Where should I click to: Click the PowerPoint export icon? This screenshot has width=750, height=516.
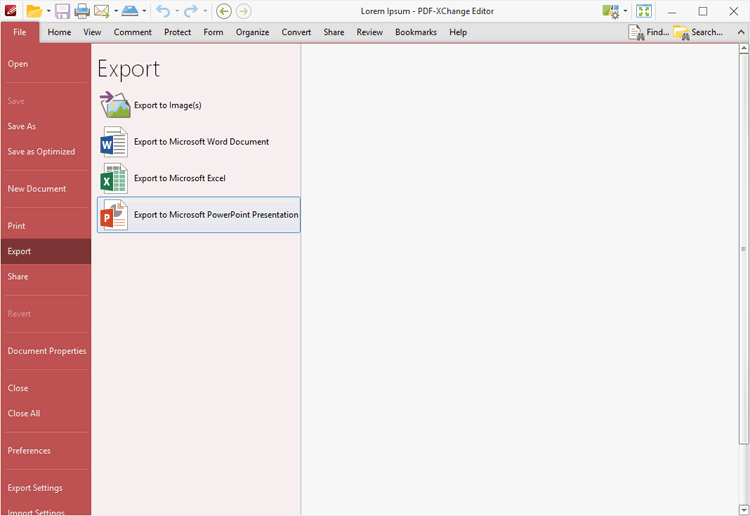coord(114,215)
